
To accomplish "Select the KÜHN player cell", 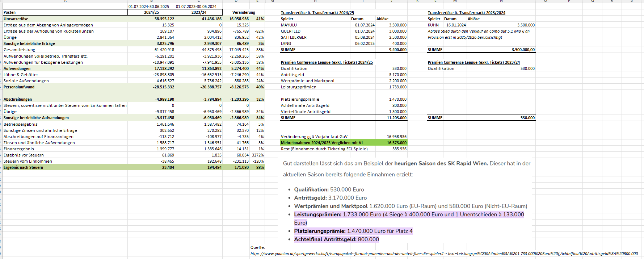I will tap(433, 25).
